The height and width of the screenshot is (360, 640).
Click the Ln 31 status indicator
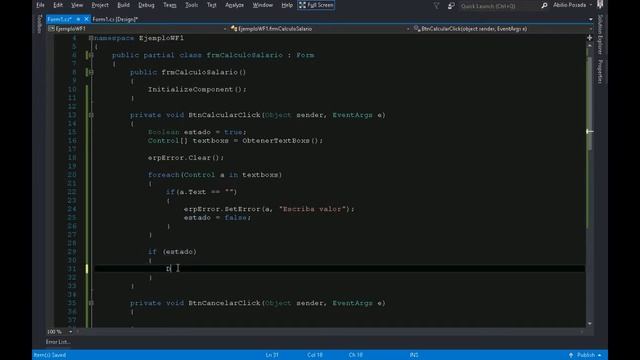tap(272, 355)
